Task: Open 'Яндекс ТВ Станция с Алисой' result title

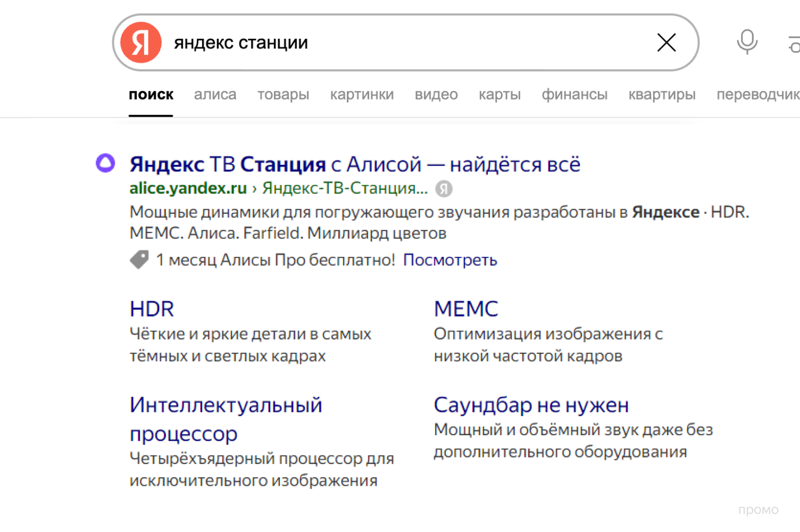Action: pyautogui.click(x=355, y=164)
